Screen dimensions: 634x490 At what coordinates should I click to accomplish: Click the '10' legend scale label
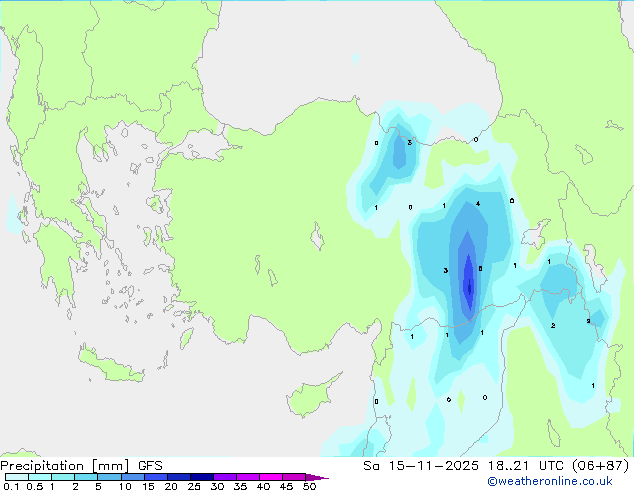[125, 486]
